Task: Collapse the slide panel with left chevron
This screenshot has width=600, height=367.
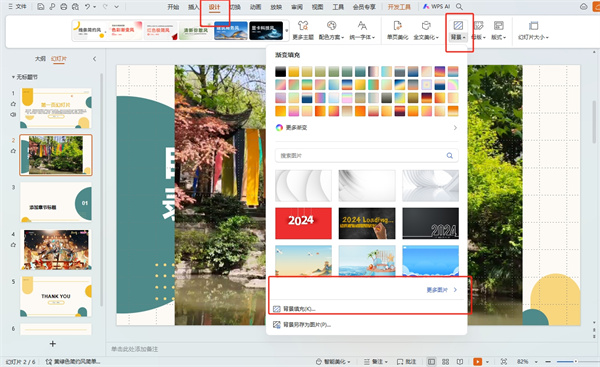Action: coord(94,59)
